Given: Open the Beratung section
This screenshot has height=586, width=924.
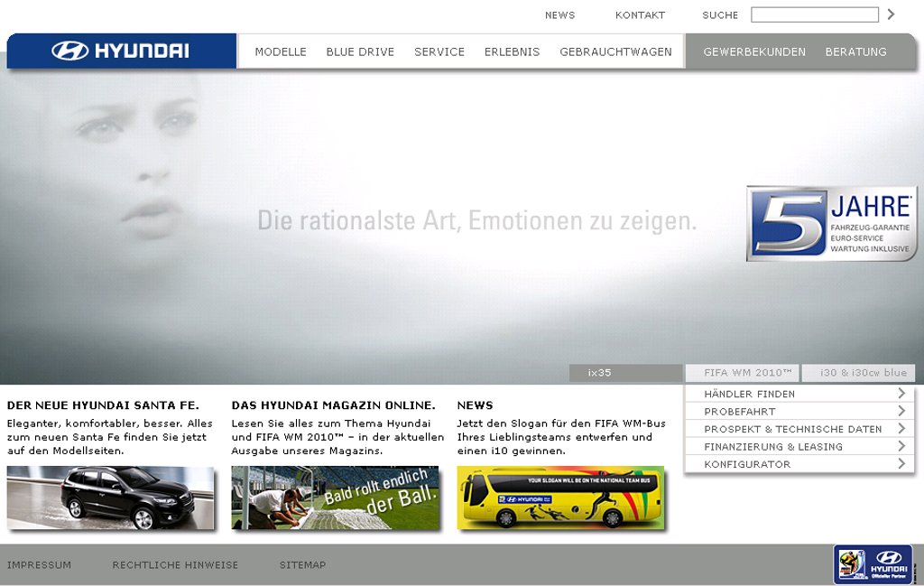Looking at the screenshot, I should click(x=855, y=51).
